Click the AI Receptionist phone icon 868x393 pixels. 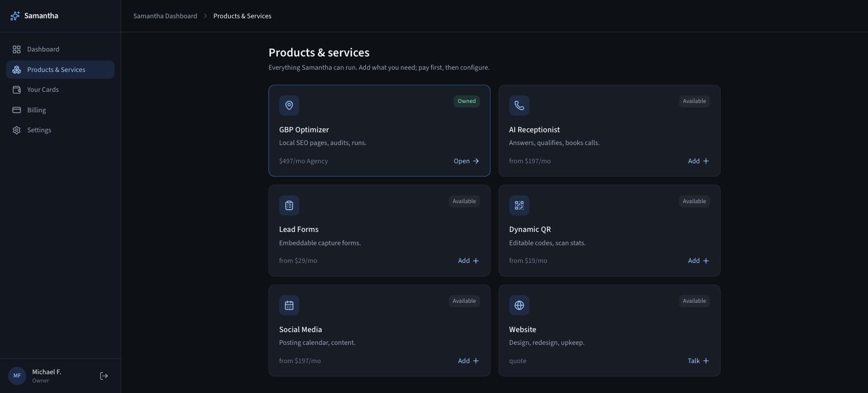coord(519,105)
